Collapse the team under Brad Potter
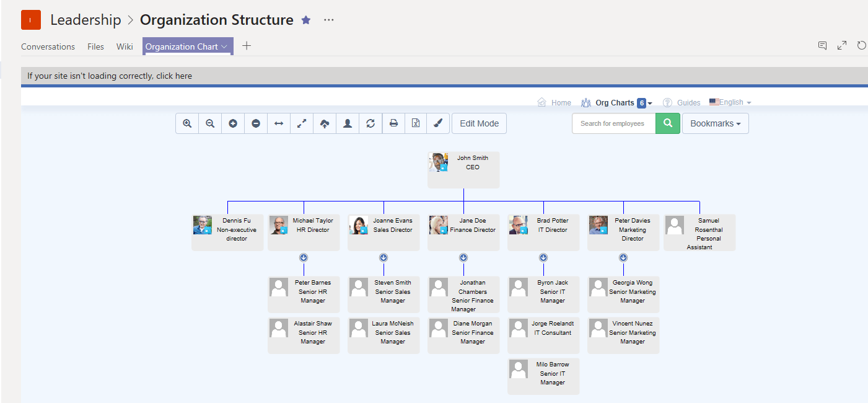The height and width of the screenshot is (403, 868). 543,257
